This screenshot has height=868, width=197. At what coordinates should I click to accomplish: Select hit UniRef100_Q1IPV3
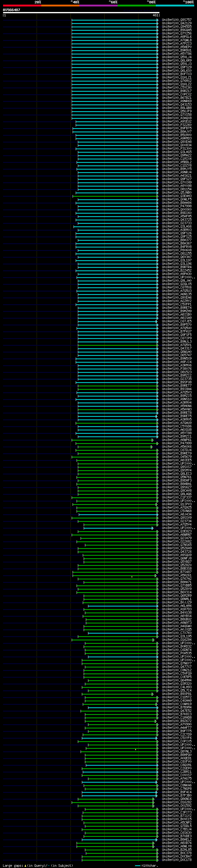pos(177,504)
